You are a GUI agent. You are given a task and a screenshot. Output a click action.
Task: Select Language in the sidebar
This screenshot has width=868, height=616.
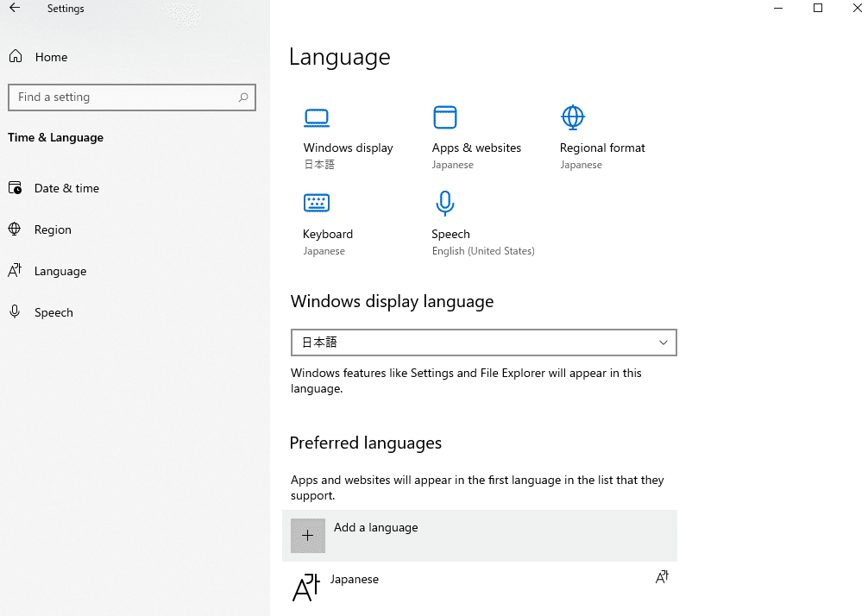coord(60,271)
